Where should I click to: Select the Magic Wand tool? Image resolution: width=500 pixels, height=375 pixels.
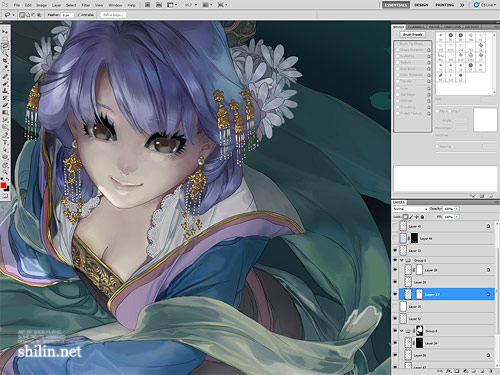[5, 53]
